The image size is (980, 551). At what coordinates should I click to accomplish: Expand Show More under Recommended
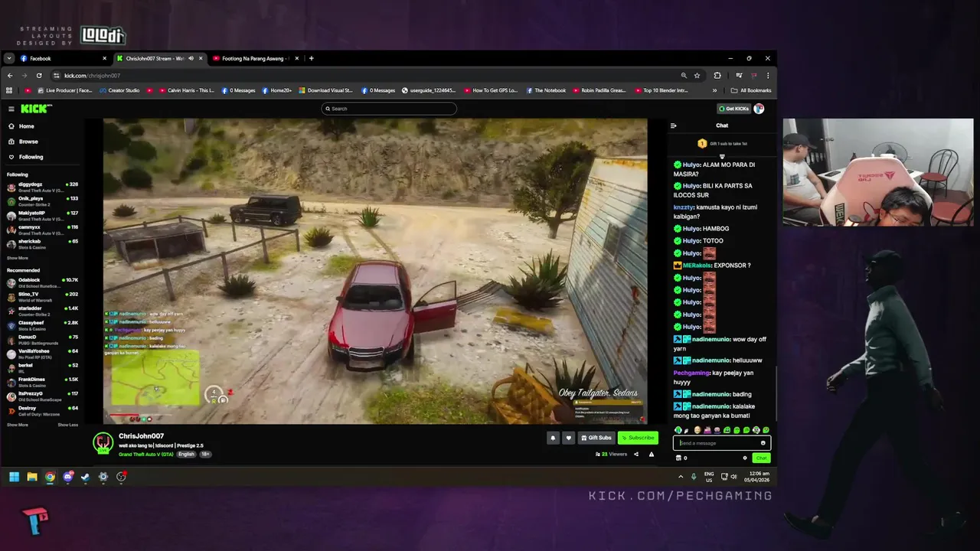click(x=18, y=425)
